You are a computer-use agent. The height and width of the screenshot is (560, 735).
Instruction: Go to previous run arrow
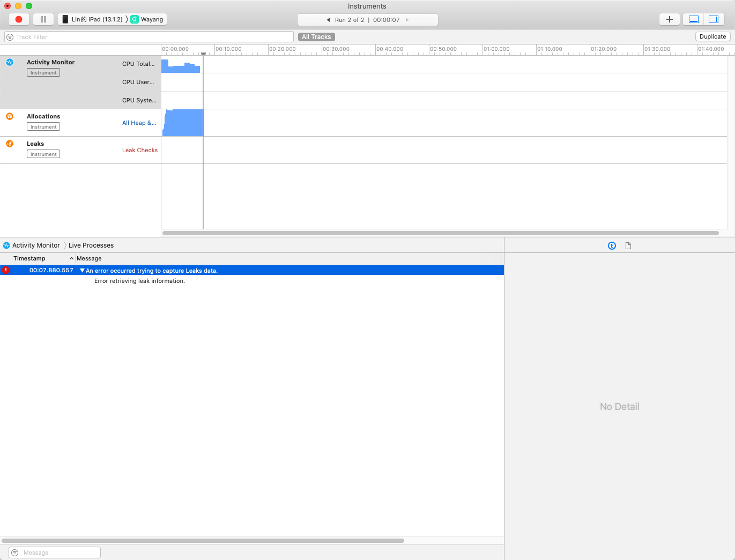tap(328, 20)
